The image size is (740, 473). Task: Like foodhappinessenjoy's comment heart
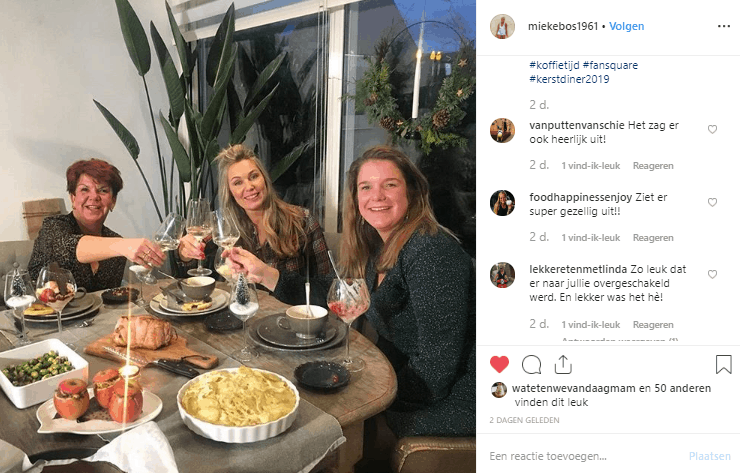712,202
